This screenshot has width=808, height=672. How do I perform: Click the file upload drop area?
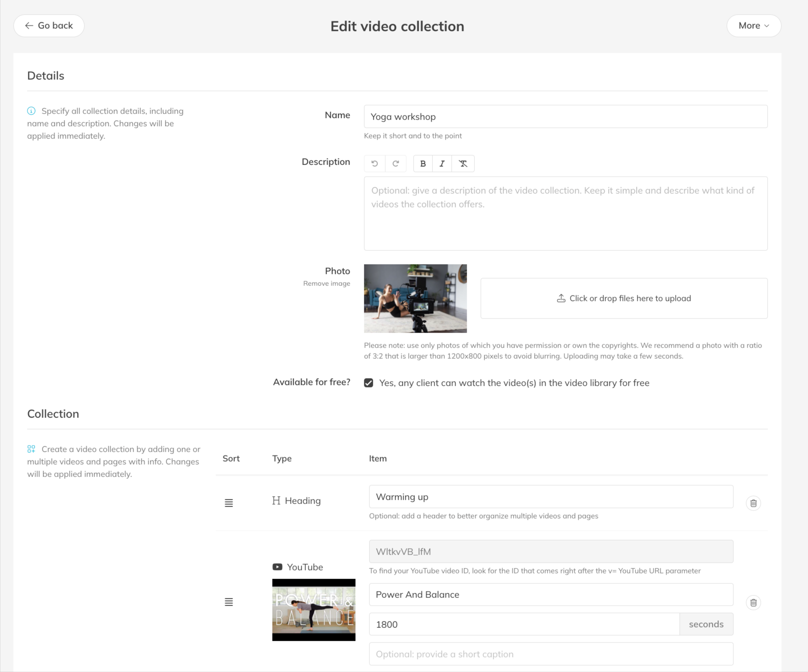click(x=624, y=298)
